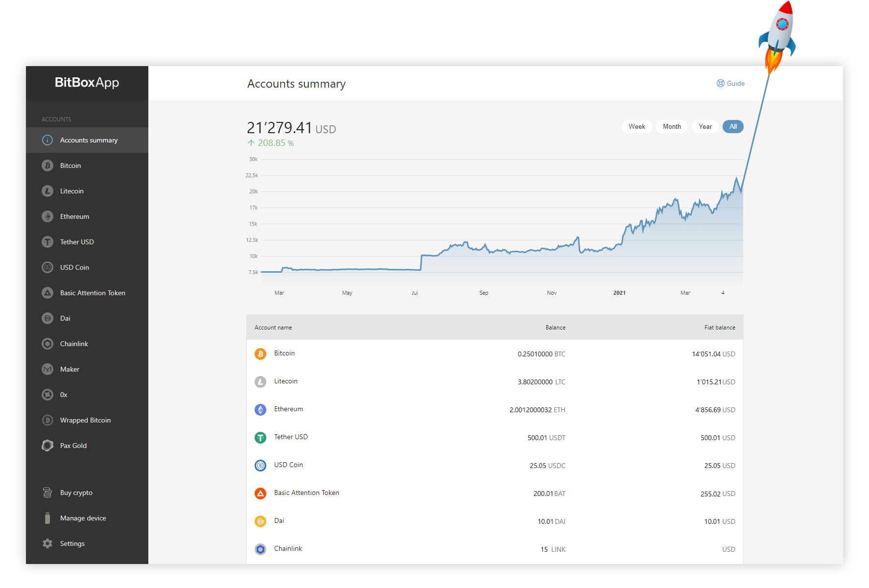Click the Dai icon in the sidebar
The image size is (869, 588).
pos(47,318)
